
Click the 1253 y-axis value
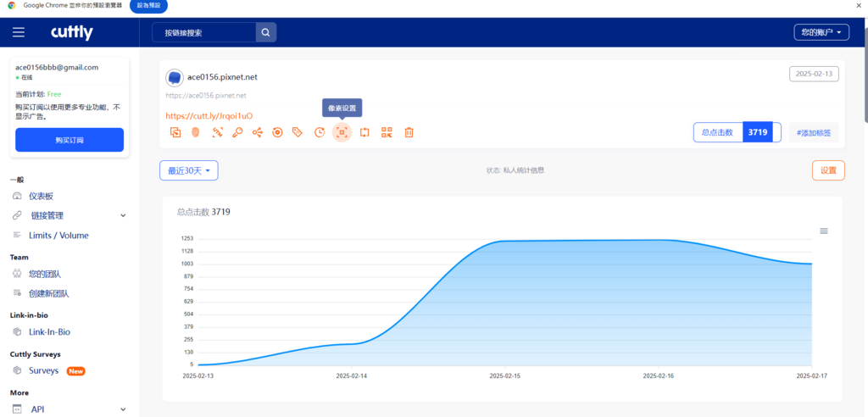pyautogui.click(x=187, y=239)
